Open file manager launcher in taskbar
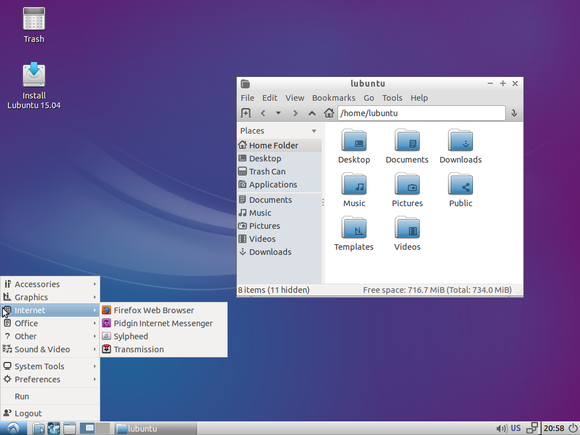The height and width of the screenshot is (435, 580). 38,428
